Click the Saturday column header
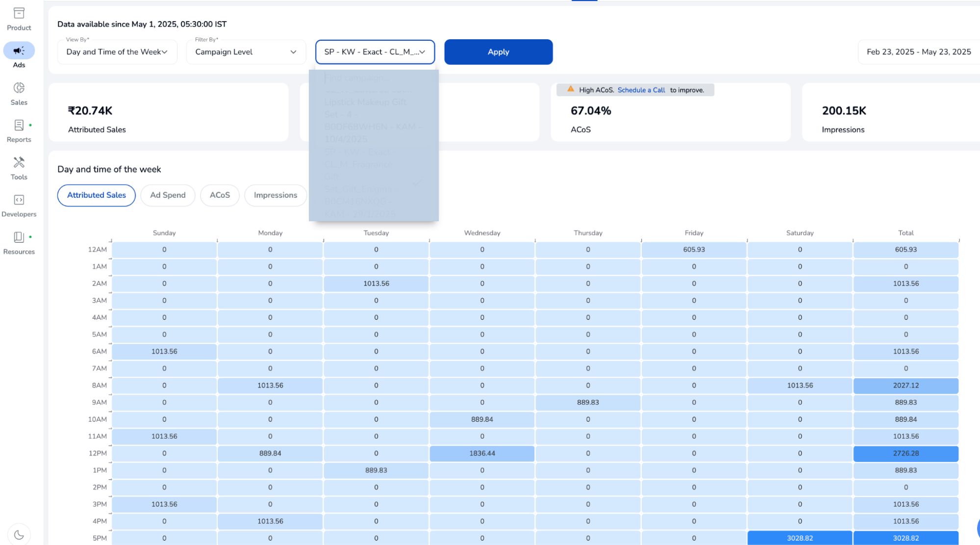 pyautogui.click(x=800, y=233)
